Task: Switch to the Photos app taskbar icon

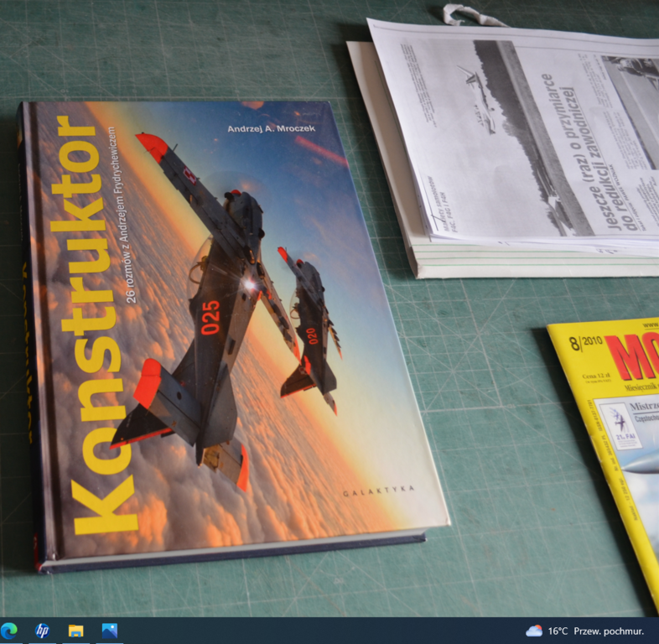Action: coord(109,631)
